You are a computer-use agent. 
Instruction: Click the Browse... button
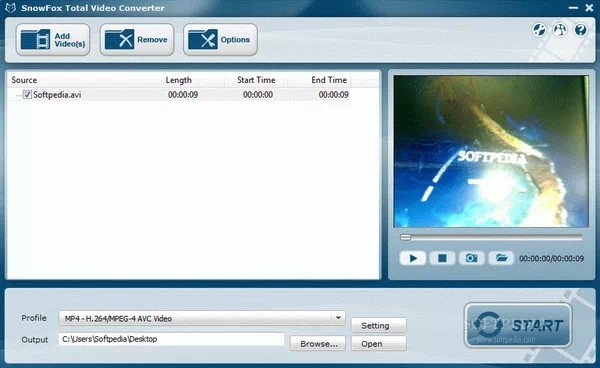click(x=318, y=344)
